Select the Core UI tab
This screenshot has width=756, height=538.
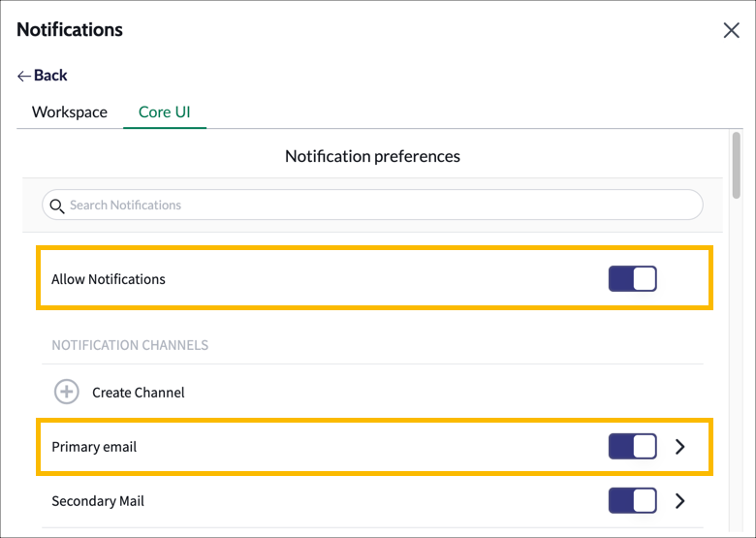point(165,111)
